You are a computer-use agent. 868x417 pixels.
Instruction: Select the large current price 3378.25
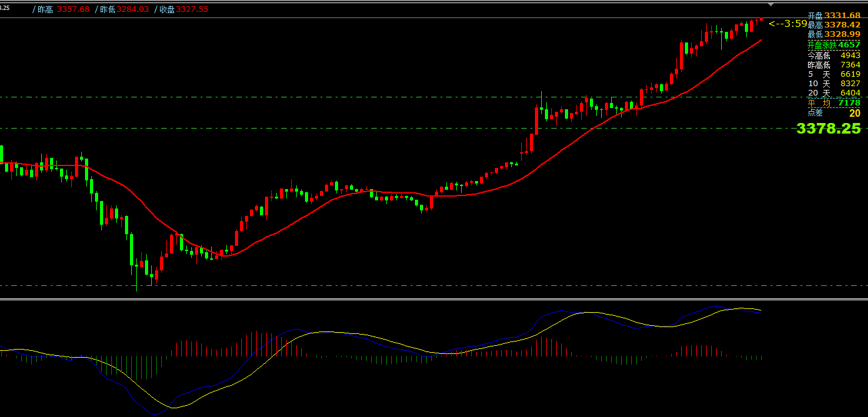(828, 129)
